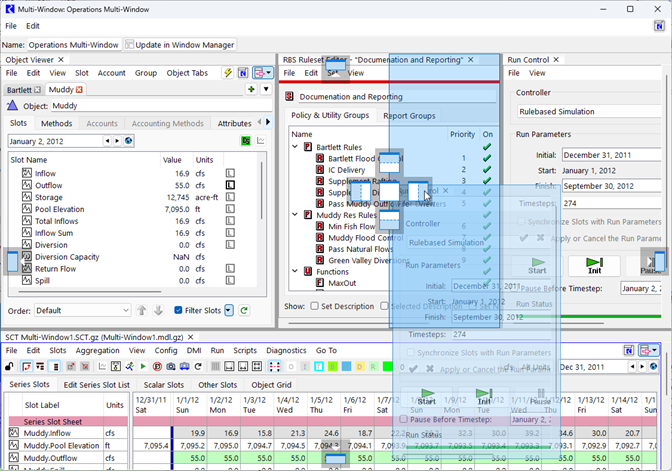Toggle the Filter Slots checkbox

point(179,310)
